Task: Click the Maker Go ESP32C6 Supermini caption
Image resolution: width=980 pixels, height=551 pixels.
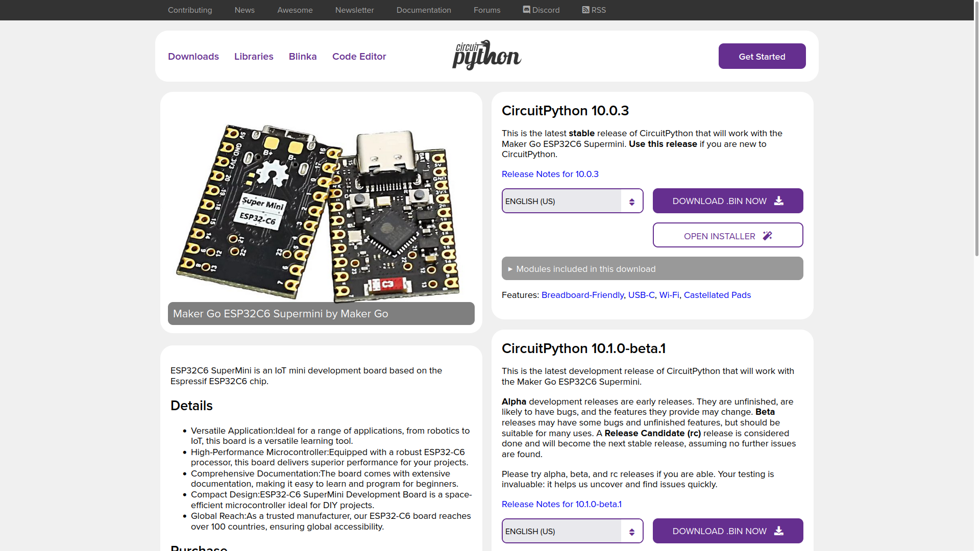Action: point(321,313)
